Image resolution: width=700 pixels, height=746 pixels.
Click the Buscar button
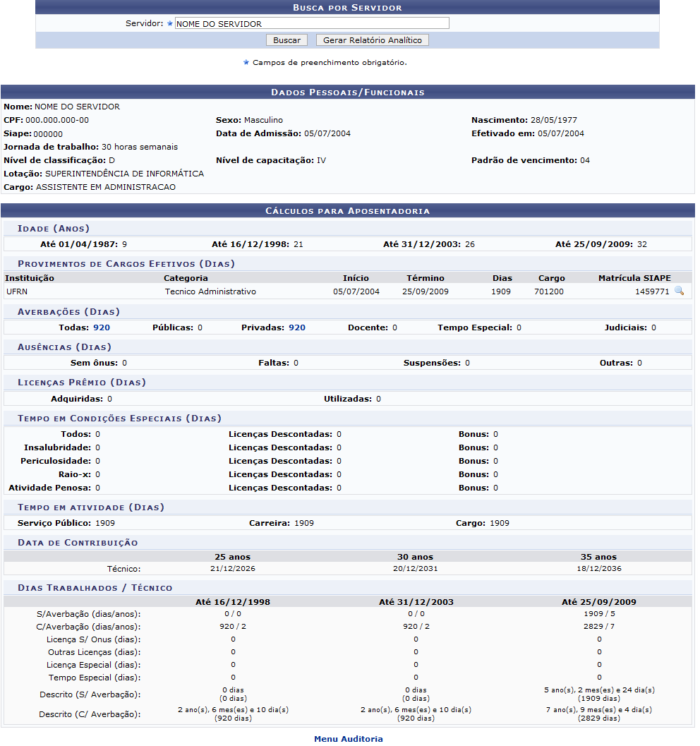coord(286,40)
